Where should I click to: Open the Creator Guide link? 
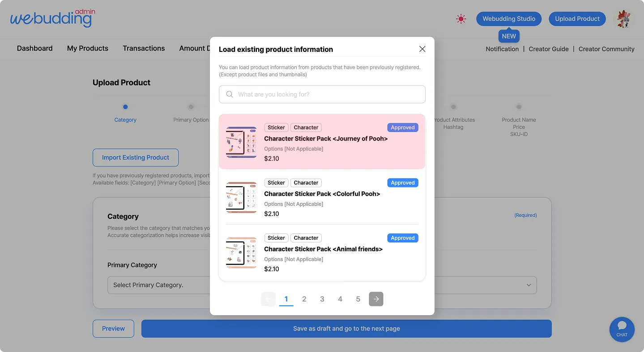point(549,49)
